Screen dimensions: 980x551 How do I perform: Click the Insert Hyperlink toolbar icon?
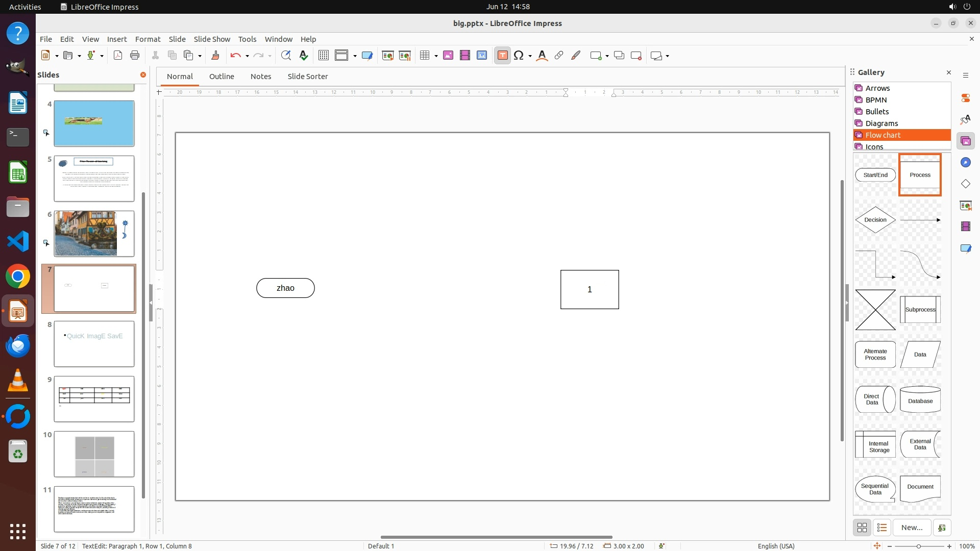[x=559, y=56]
